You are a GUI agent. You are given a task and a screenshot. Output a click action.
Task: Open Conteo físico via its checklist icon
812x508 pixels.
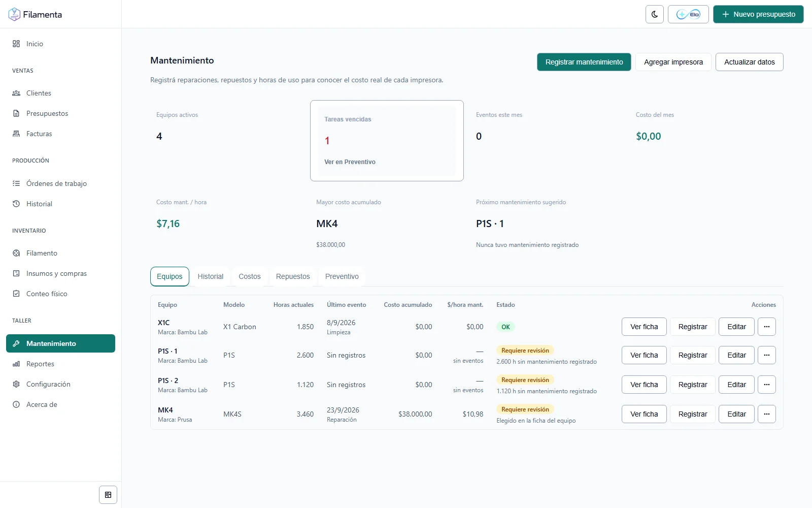pyautogui.click(x=16, y=294)
